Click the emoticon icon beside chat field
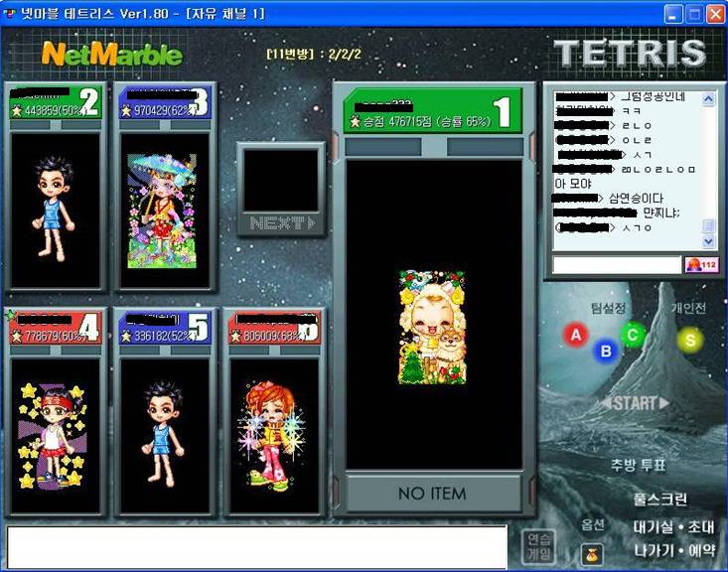The width and height of the screenshot is (728, 572). tap(700, 265)
